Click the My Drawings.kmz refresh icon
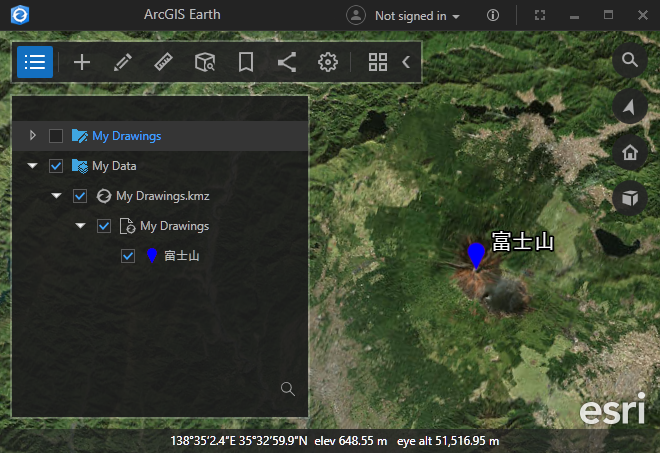The height and width of the screenshot is (453, 660). click(x=104, y=196)
